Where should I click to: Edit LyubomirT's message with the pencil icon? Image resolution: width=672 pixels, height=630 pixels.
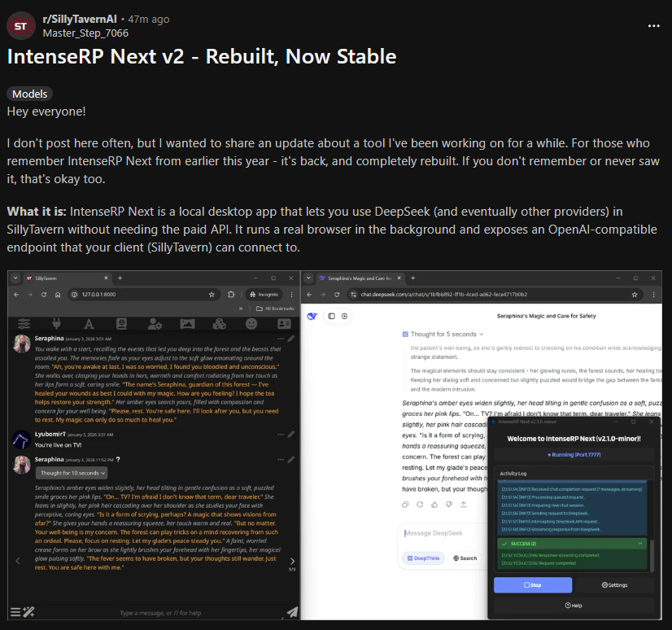(x=291, y=435)
